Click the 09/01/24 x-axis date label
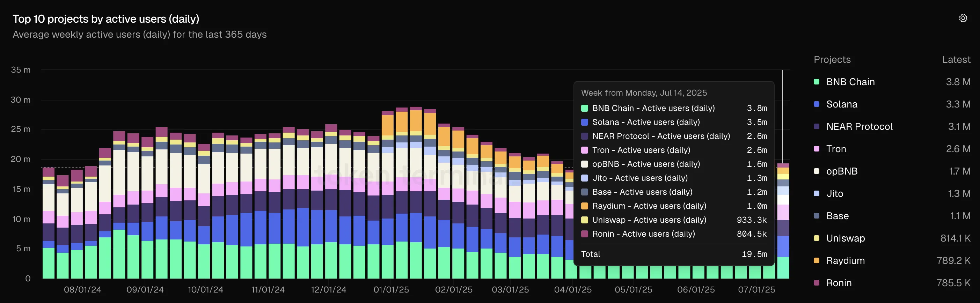The height and width of the screenshot is (303, 980). click(x=145, y=290)
